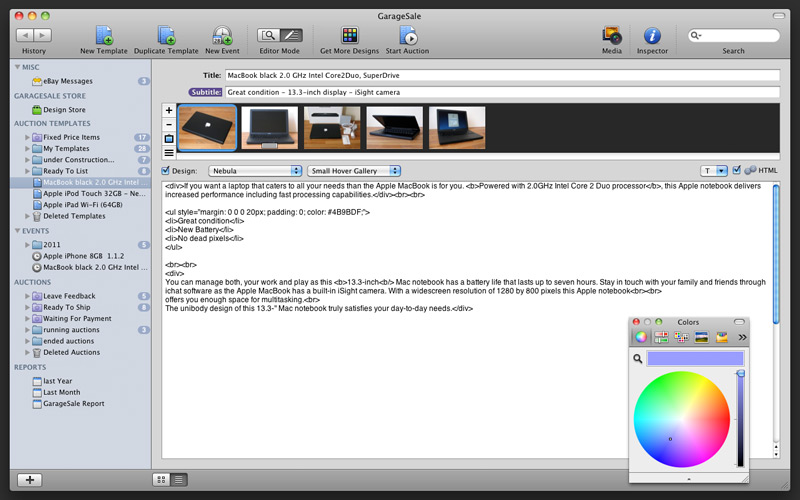
Task: Collapse the Ready To List folder
Action: click(x=28, y=171)
